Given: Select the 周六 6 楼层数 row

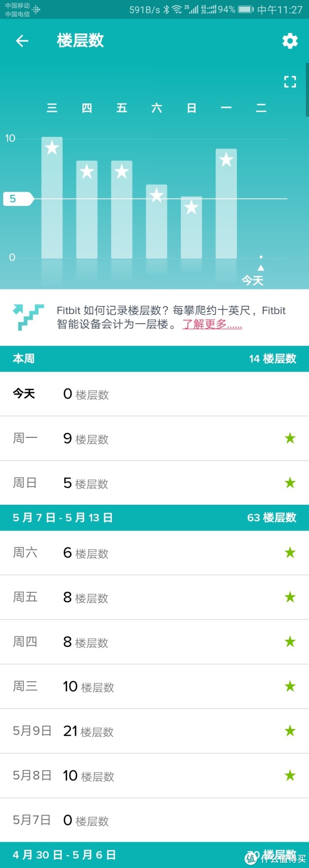Looking at the screenshot, I should pyautogui.click(x=154, y=553).
